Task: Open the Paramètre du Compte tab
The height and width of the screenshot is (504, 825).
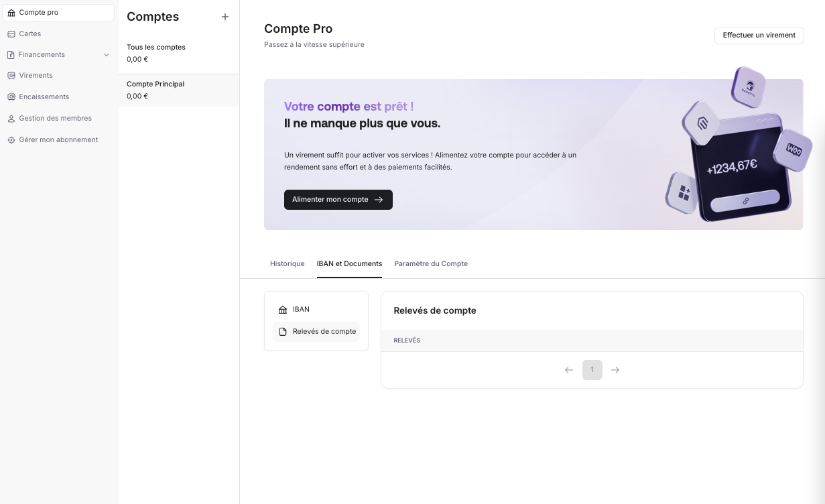Action: (431, 264)
